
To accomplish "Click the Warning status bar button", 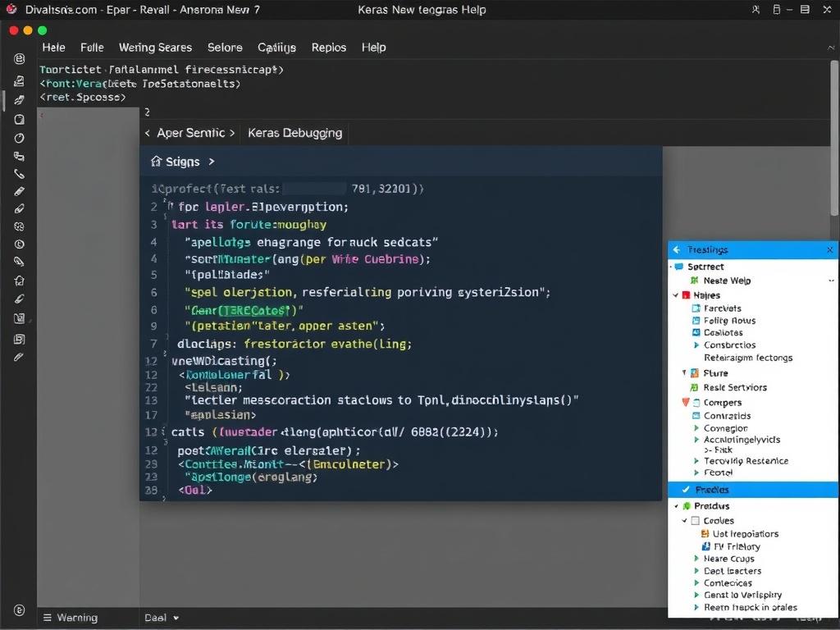I will click(76, 618).
